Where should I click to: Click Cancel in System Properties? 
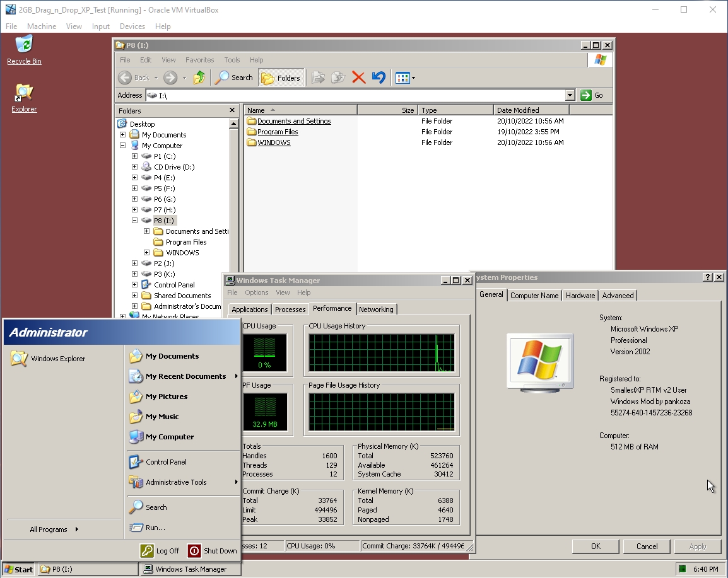pyautogui.click(x=647, y=546)
